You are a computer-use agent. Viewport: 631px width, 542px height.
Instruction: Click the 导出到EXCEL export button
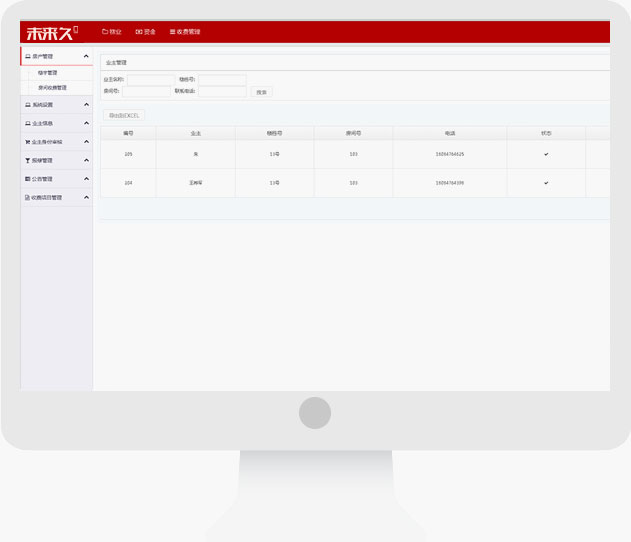125,115
